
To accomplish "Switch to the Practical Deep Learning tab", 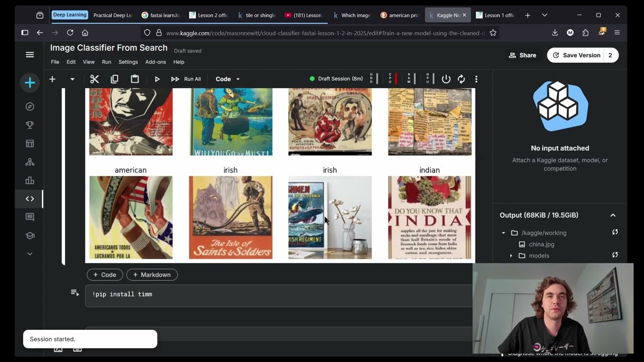I will pyautogui.click(x=113, y=15).
